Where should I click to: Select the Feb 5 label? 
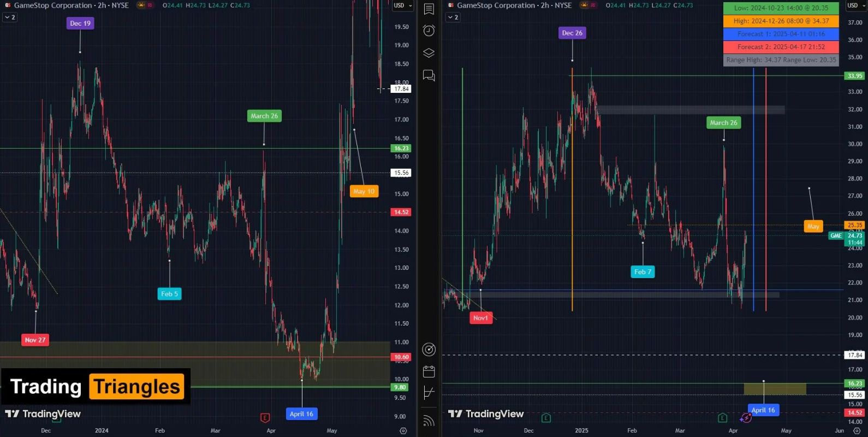tap(169, 294)
